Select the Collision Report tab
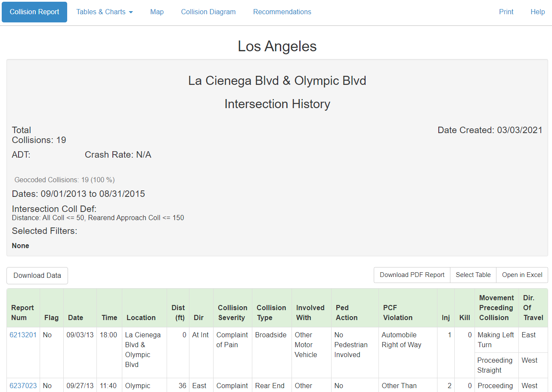This screenshot has height=392, width=552. pyautogui.click(x=34, y=12)
